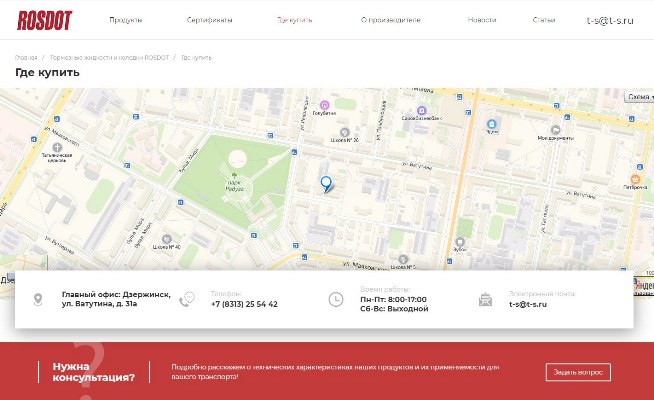The height and width of the screenshot is (400, 654).
Task: Click the ROSDOT logo
Action: pos(44,20)
